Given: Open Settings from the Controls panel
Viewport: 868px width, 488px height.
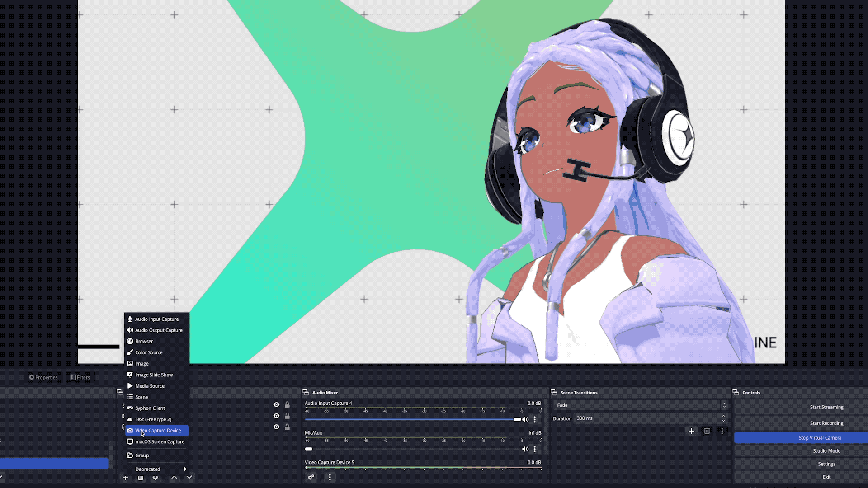Looking at the screenshot, I should pyautogui.click(x=826, y=464).
